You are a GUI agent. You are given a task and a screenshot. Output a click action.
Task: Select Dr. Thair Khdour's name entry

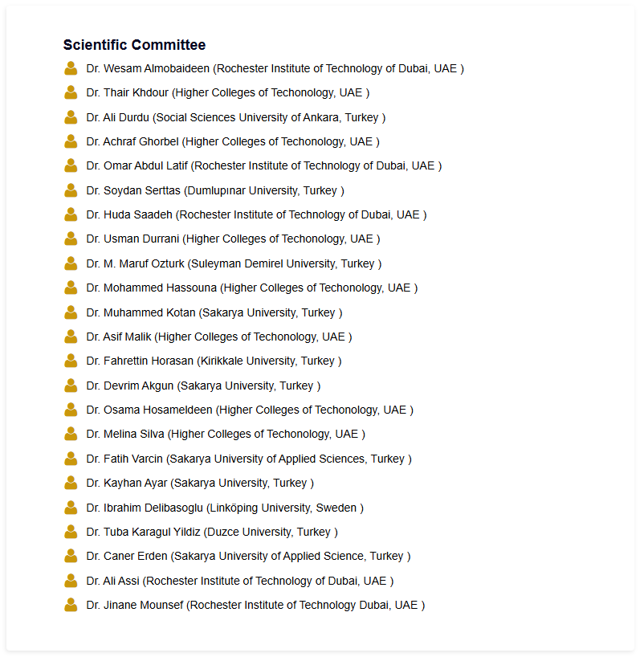227,93
